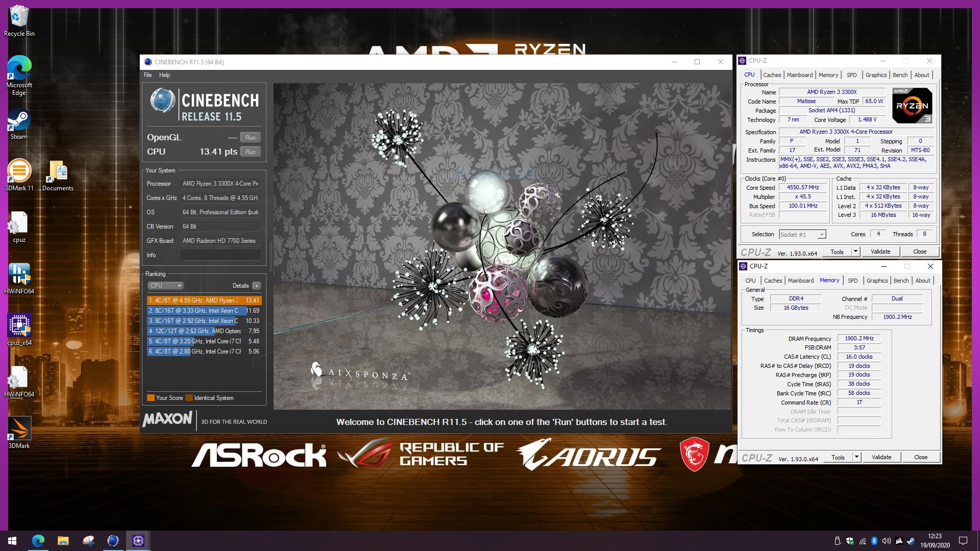Switch to Memory tab in upper CPU-Z
Image resolution: width=980 pixels, height=551 pixels.
pos(828,75)
